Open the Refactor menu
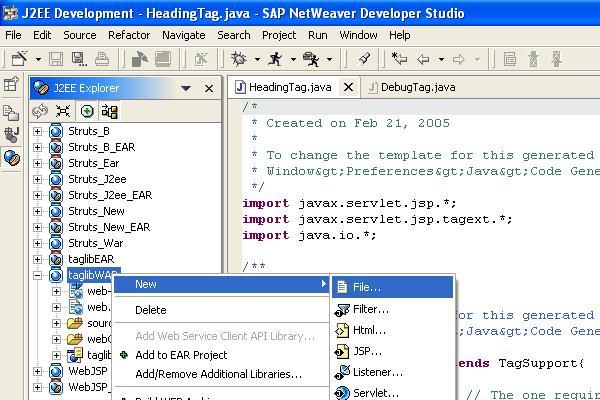 (129, 34)
